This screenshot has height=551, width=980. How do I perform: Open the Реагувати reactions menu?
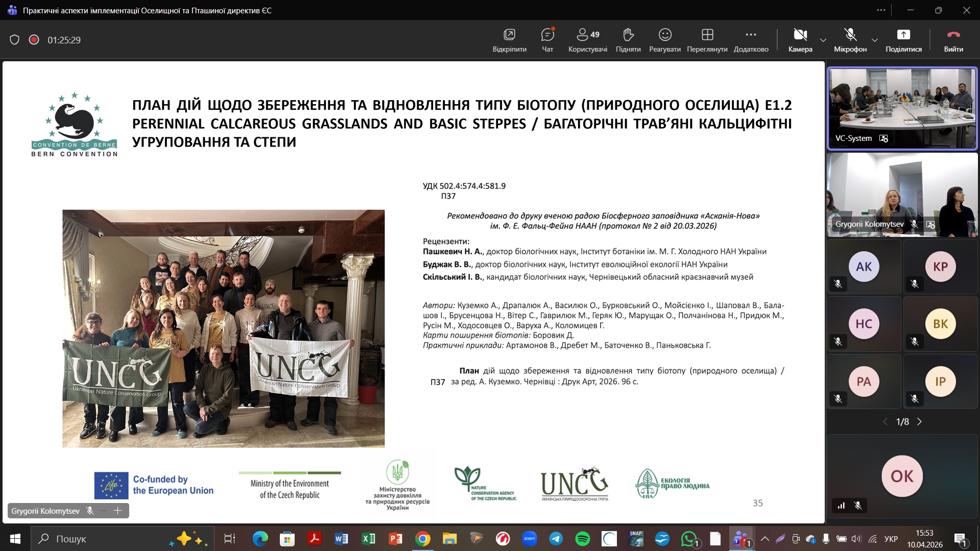(664, 40)
